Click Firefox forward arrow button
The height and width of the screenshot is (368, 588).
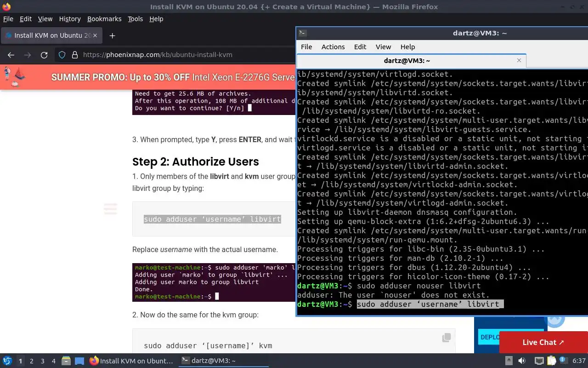(x=28, y=55)
